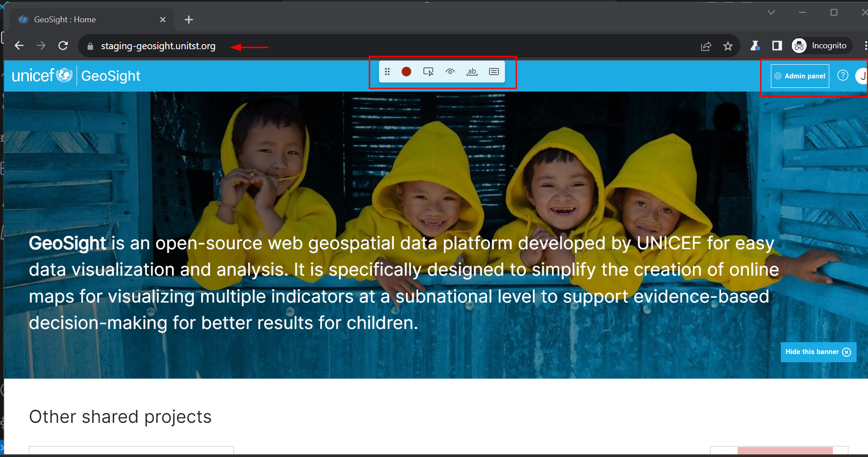This screenshot has width=868, height=457.
Task: Open the Admin panel
Action: 800,76
